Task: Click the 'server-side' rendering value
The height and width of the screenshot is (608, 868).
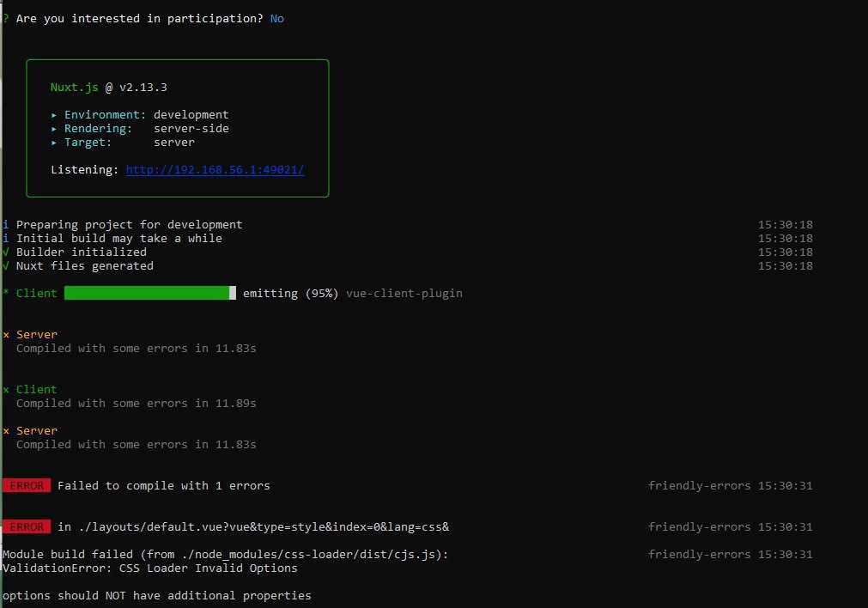Action: click(x=191, y=129)
